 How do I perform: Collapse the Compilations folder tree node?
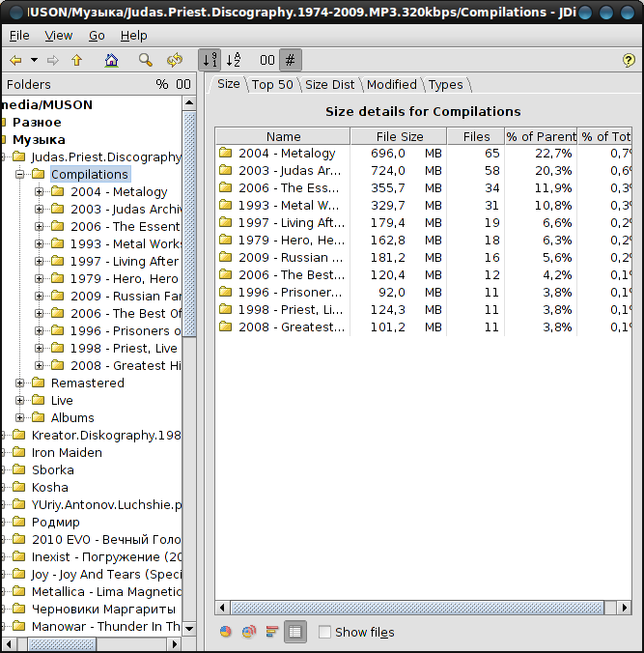click(19, 174)
